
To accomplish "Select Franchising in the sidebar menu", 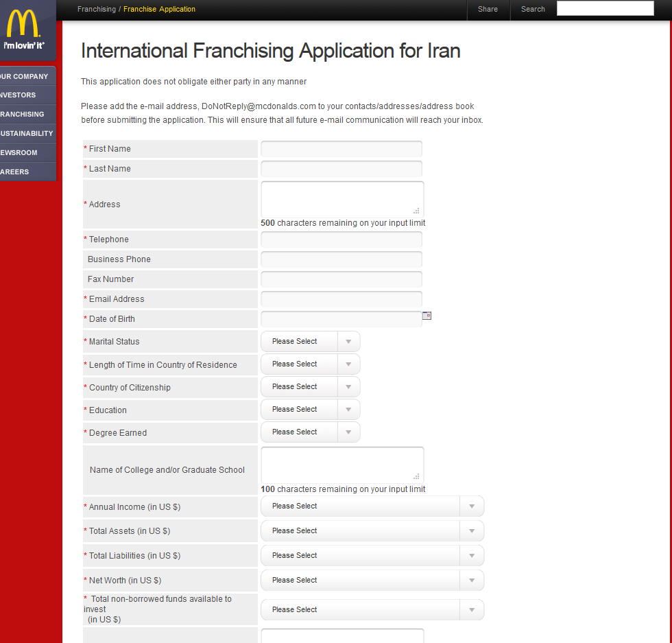I will tap(28, 114).
